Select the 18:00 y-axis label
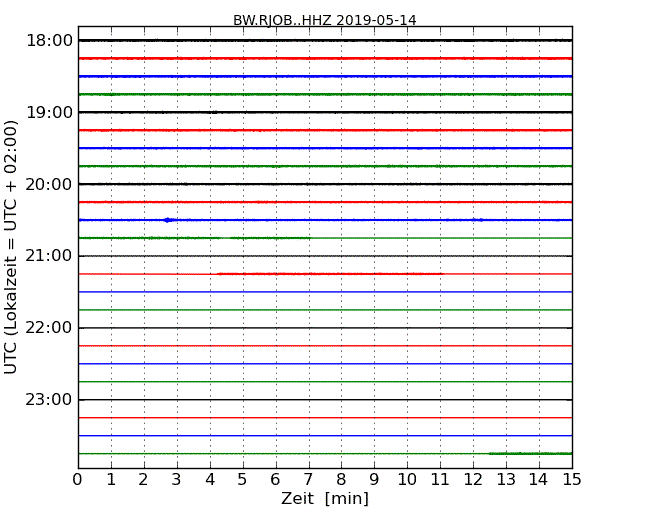The width and height of the screenshot is (650, 520). [49, 41]
